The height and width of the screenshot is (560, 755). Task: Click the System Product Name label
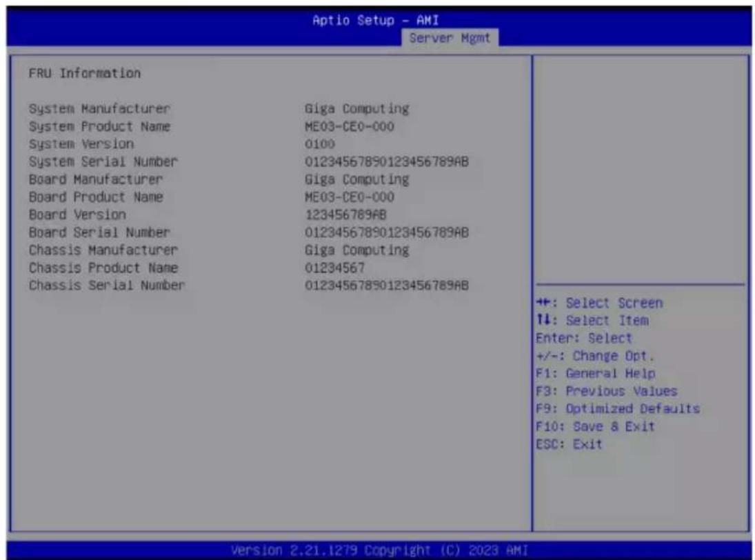point(99,127)
